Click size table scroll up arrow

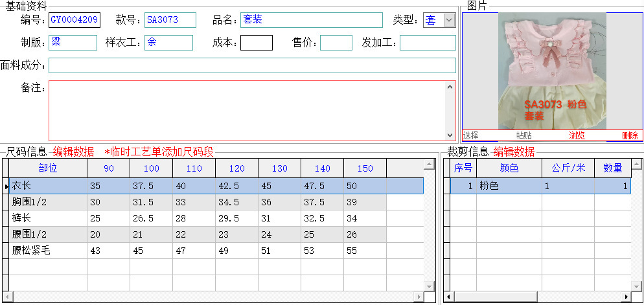coord(429,164)
